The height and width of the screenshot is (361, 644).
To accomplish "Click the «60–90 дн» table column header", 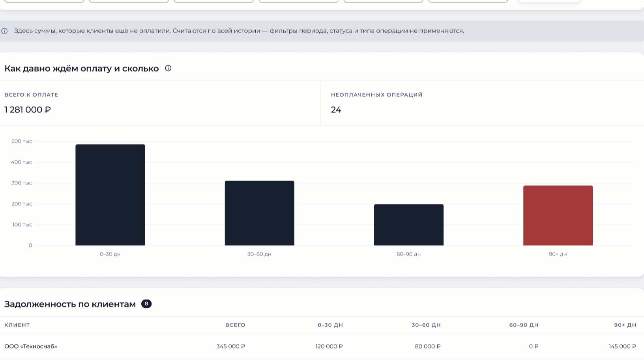I will click(x=524, y=325).
